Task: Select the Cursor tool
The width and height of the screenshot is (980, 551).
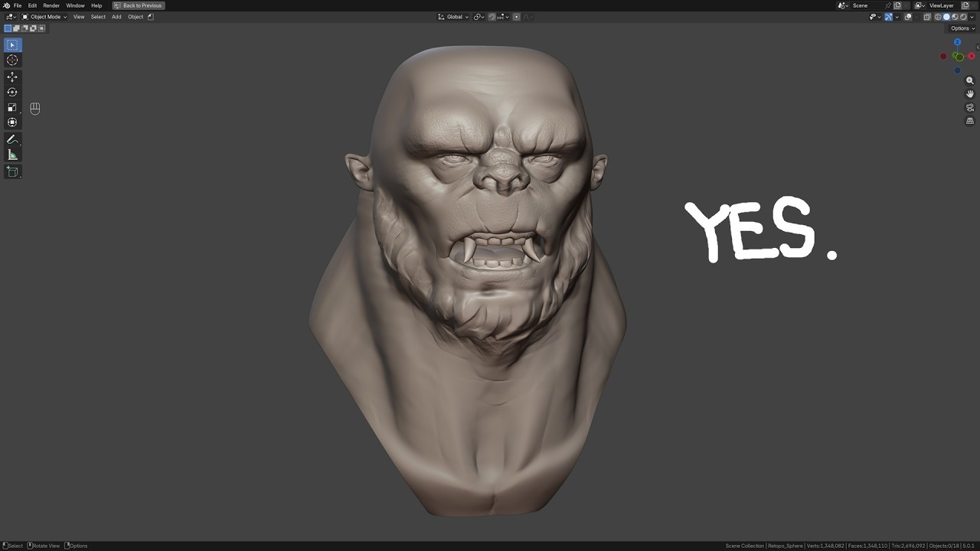Action: 12,60
